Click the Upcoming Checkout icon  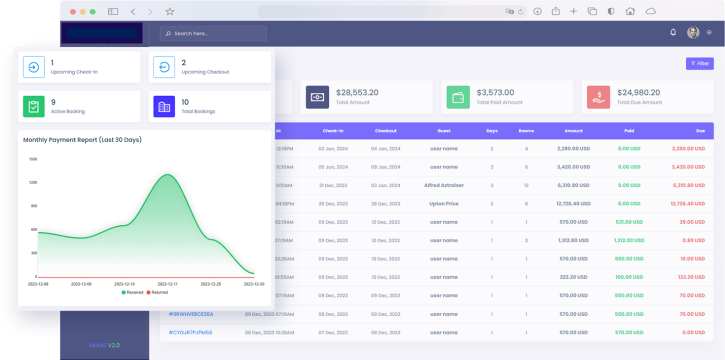click(x=164, y=67)
